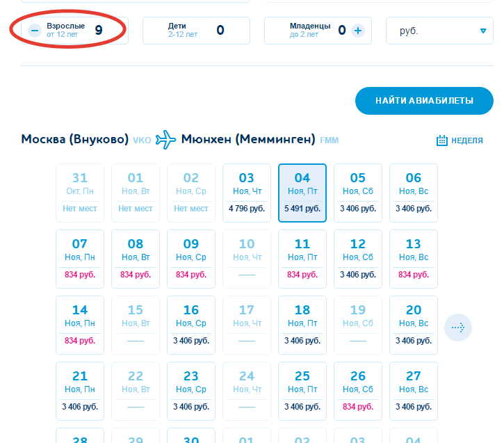Click departure city Москва (Внуково)
504x443 pixels.
[74, 139]
